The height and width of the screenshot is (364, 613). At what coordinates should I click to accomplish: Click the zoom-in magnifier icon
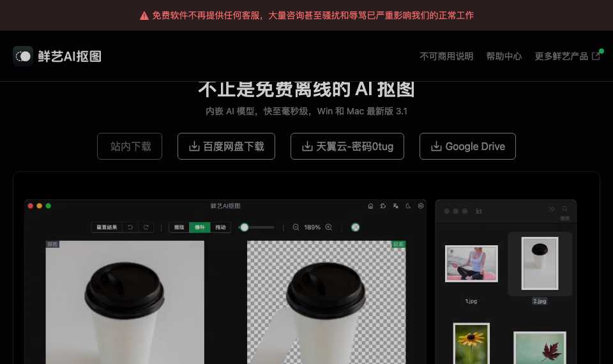[329, 227]
